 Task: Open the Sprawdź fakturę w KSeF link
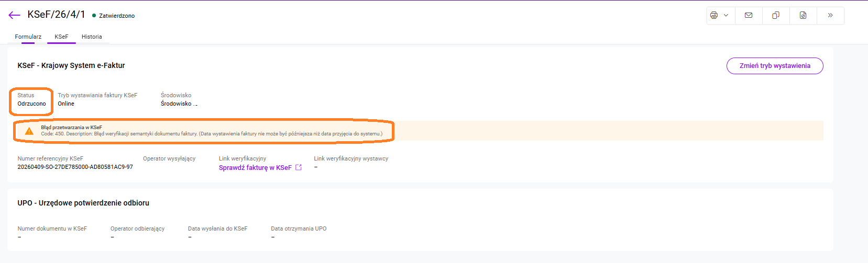(255, 168)
